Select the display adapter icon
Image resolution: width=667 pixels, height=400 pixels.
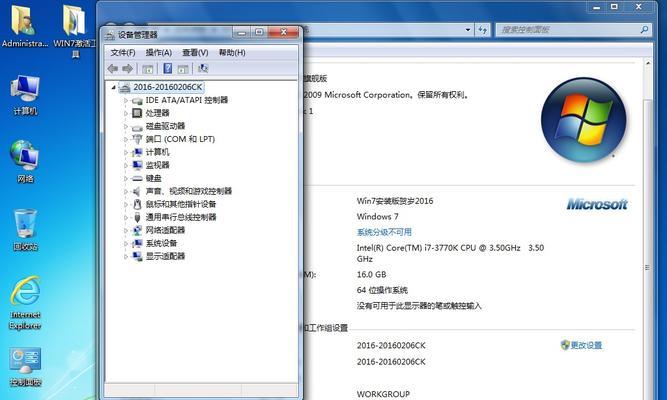click(137, 256)
